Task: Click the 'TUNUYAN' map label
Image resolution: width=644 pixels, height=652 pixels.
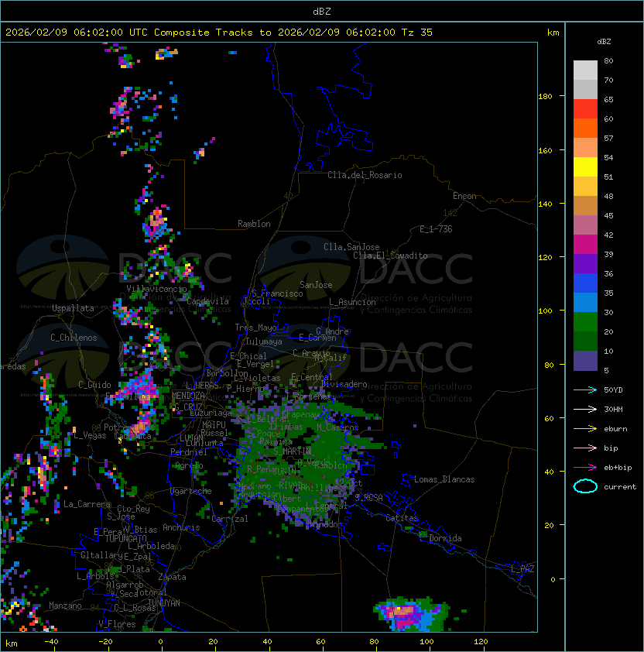Action: [x=164, y=603]
